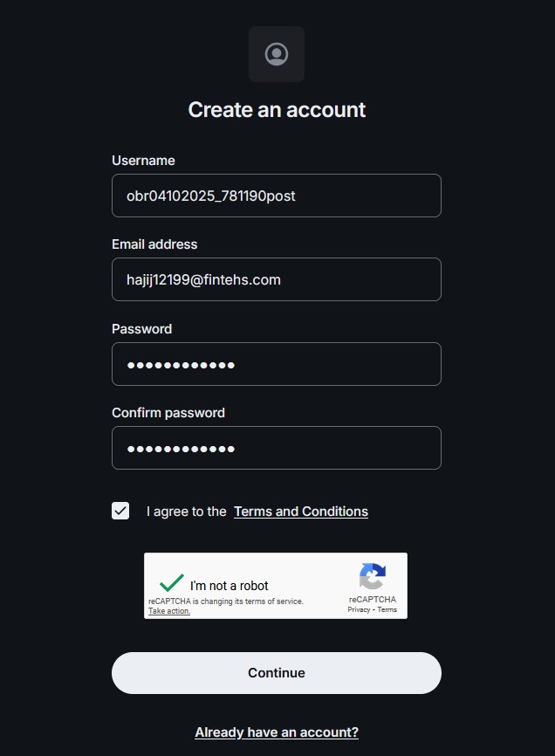This screenshot has height=756, width=555.
Task: Click the Username label text
Action: pyautogui.click(x=143, y=161)
